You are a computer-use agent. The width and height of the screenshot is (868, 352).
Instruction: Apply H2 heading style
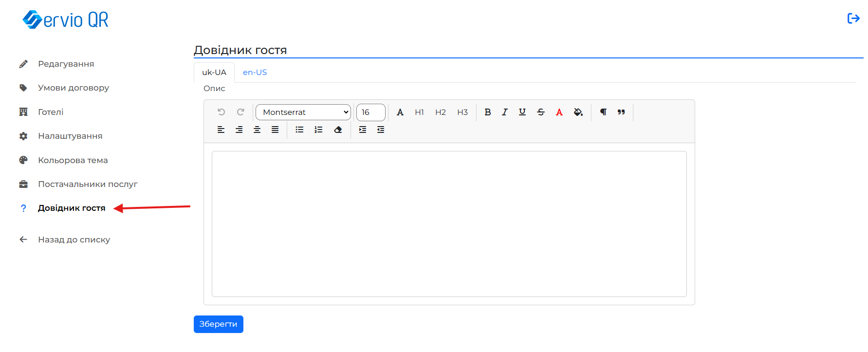point(441,112)
